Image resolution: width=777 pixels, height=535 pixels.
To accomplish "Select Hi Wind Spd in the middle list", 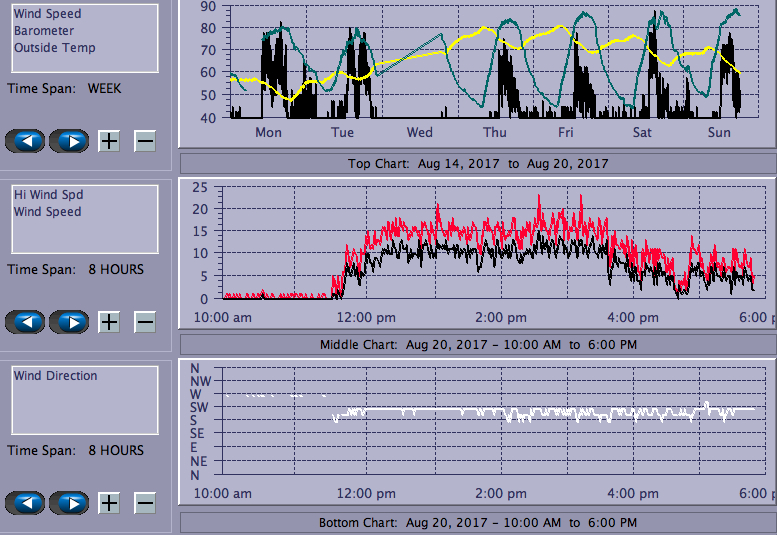I will [46, 195].
